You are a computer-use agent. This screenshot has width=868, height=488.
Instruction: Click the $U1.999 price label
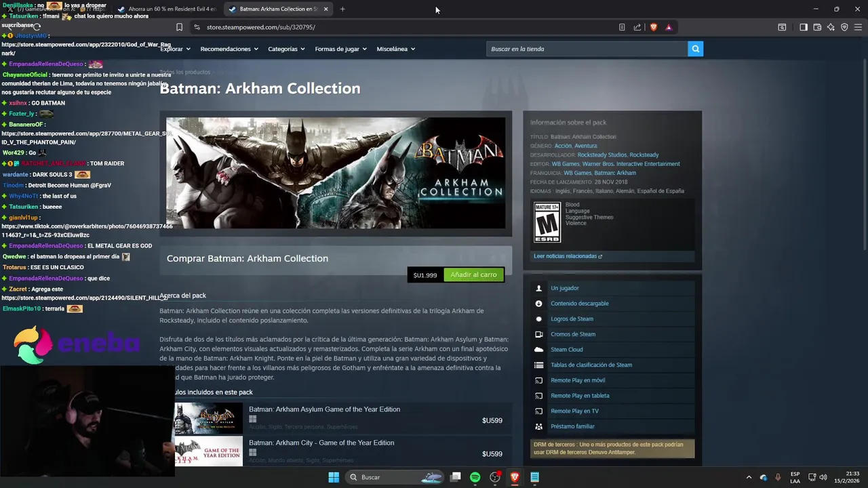(x=425, y=275)
